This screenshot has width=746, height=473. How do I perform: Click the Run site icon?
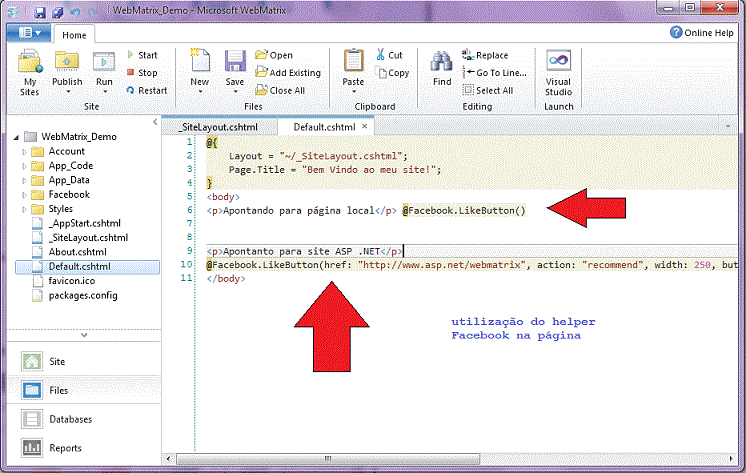tap(104, 62)
